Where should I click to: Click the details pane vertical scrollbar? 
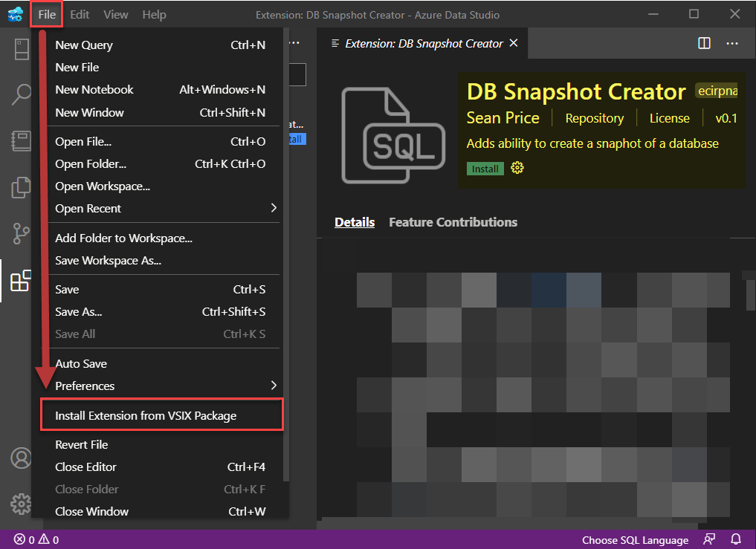coord(751,295)
